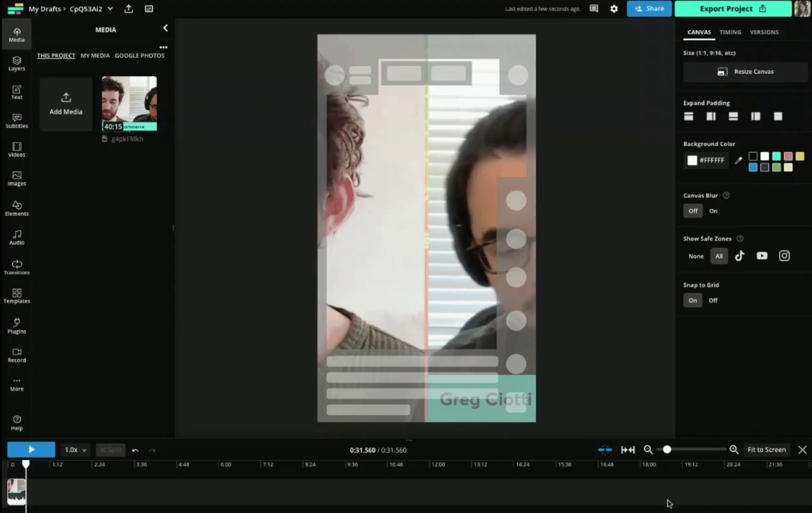Turn Canvas Blur on

[713, 211]
